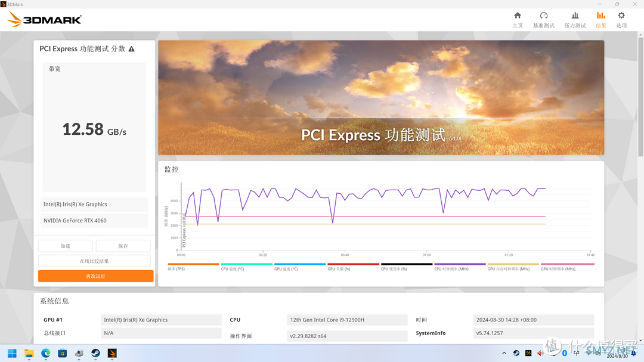Open notification bell in taskbar

coord(634,354)
